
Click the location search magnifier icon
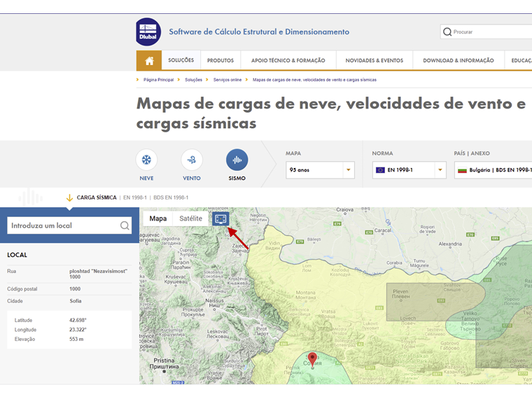tap(125, 225)
